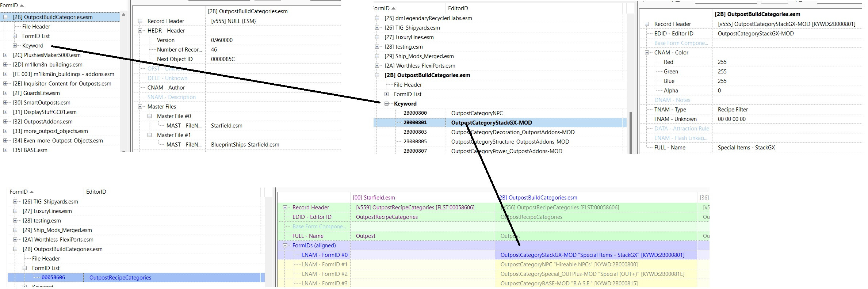Viewport: 868px width, 289px height.
Task: Collapse the CNAM - Color group
Action: tap(647, 52)
